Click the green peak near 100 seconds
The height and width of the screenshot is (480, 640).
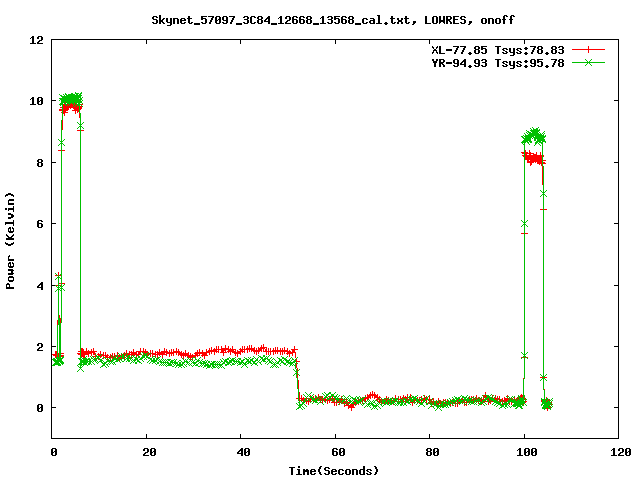pyautogui.click(x=534, y=136)
